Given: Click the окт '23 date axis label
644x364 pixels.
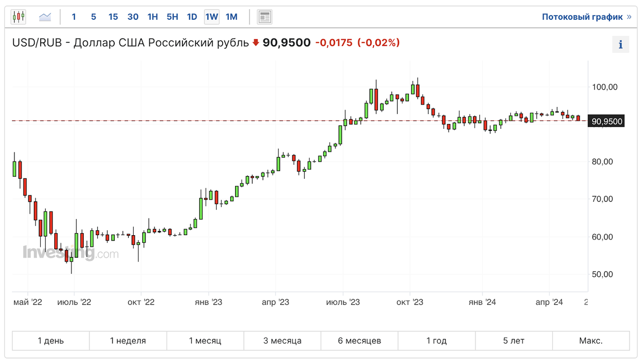Looking at the screenshot, I should 410,303.
